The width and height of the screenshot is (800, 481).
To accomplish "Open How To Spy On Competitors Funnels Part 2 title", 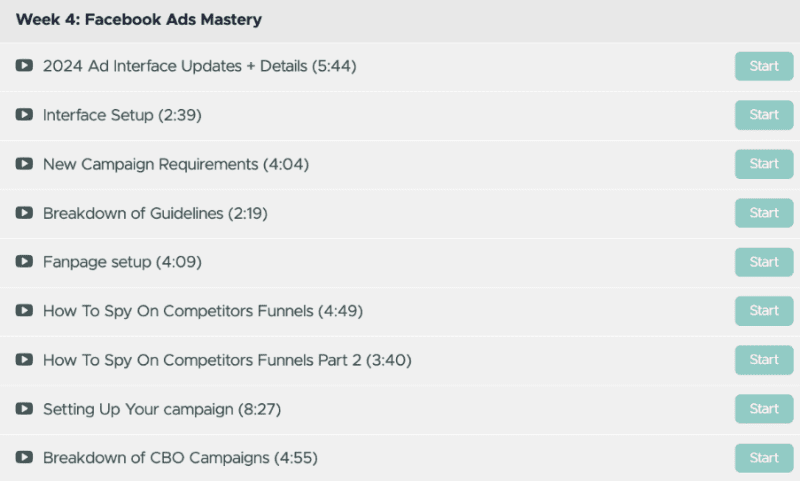I will pos(227,360).
